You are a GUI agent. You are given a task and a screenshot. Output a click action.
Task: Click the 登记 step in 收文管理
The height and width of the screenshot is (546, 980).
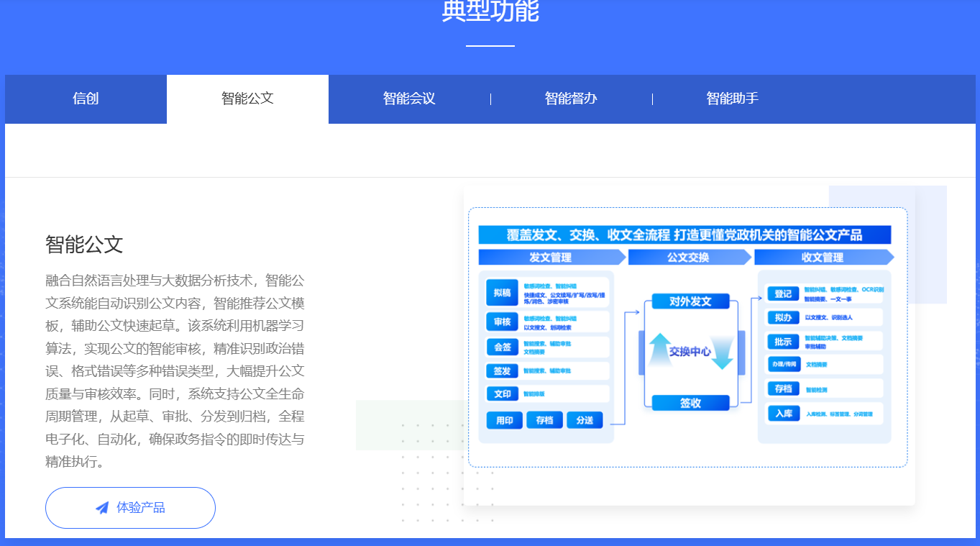pos(783,294)
